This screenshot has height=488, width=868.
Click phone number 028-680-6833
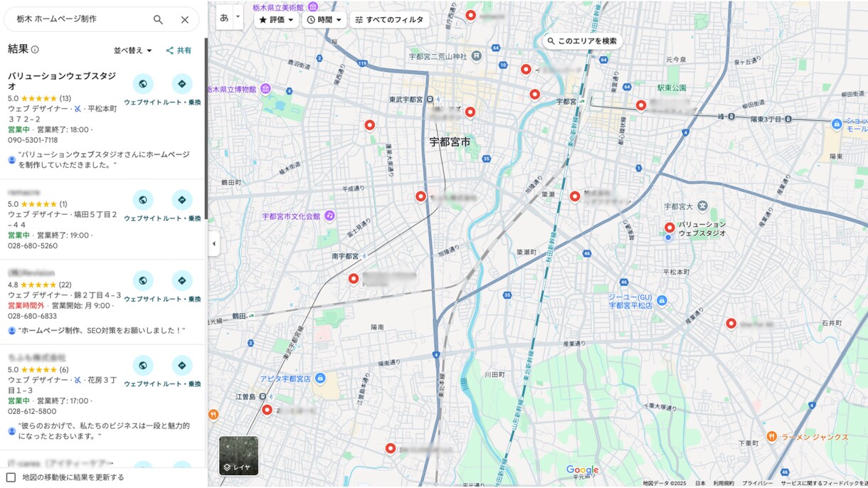coord(33,316)
